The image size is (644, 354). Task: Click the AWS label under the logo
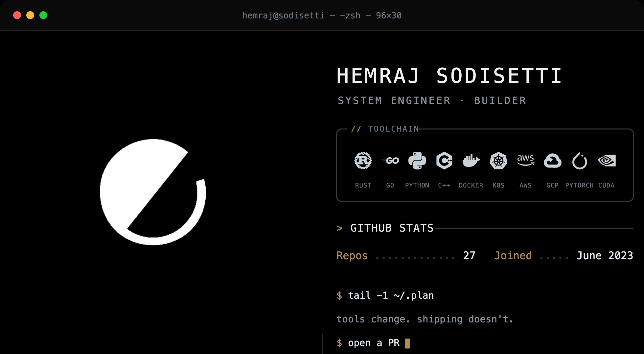(525, 185)
